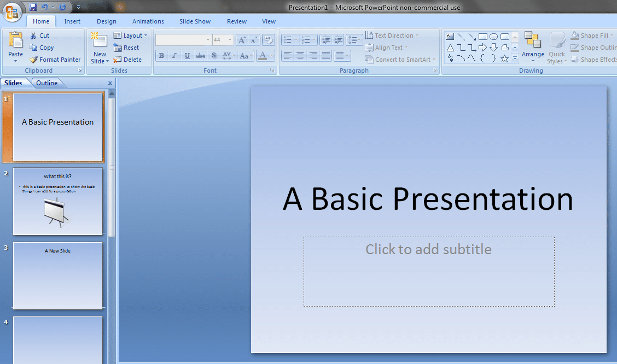Select the down arrow shape

coord(494,48)
